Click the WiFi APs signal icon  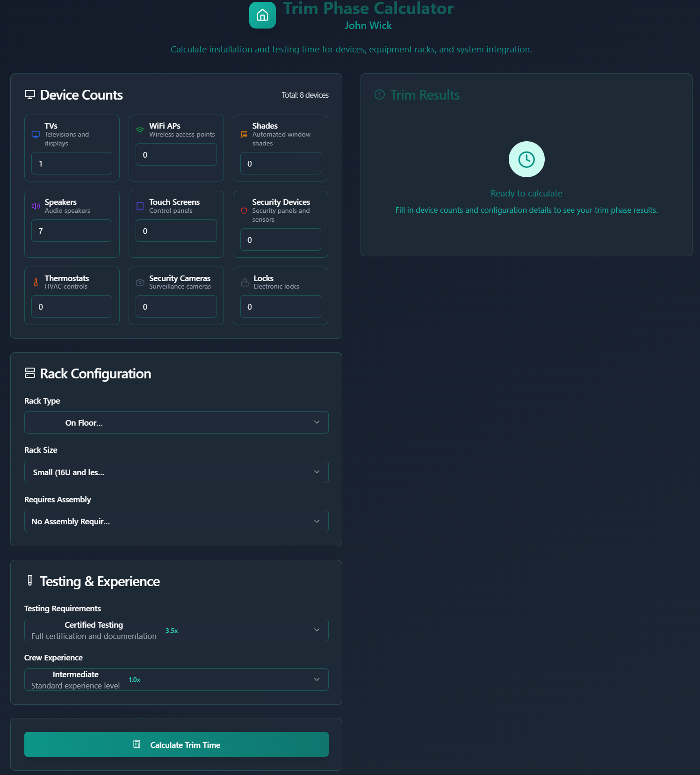(140, 130)
